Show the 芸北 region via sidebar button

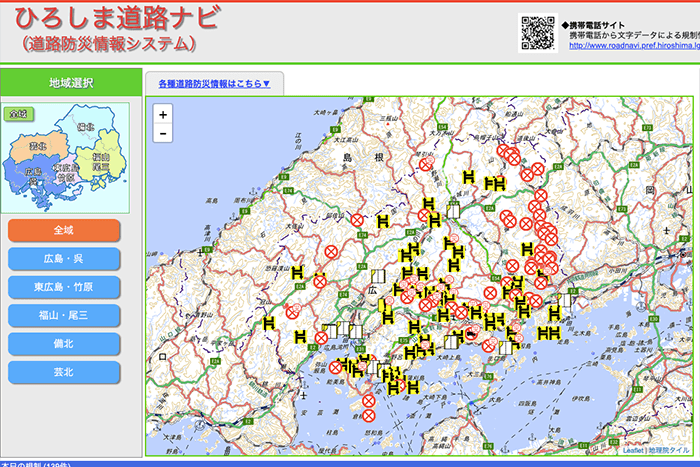coord(64,373)
